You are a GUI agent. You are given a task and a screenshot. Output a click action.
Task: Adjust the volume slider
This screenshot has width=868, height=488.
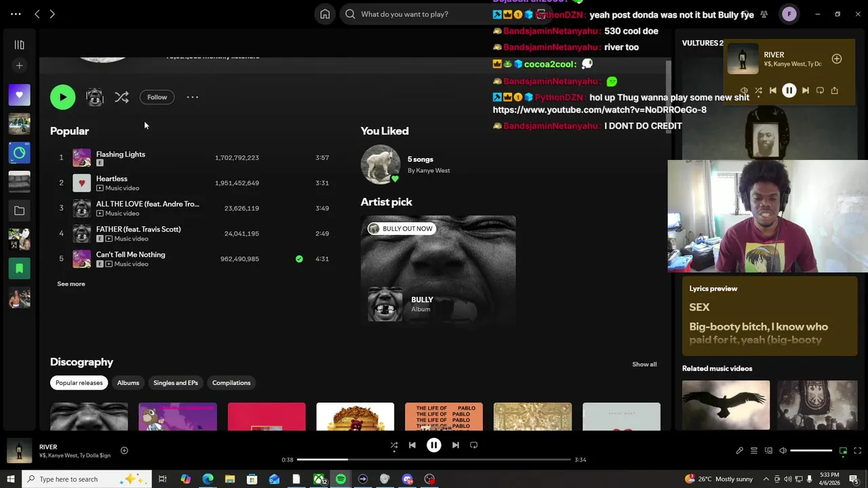tap(811, 451)
